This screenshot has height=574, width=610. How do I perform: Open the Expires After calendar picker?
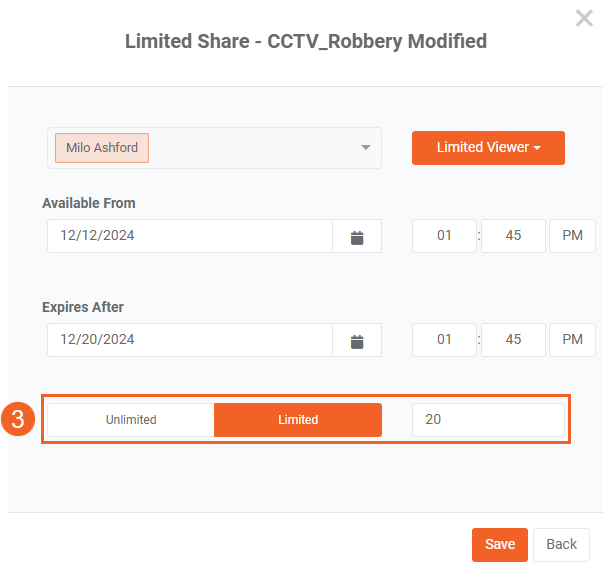[x=357, y=341]
